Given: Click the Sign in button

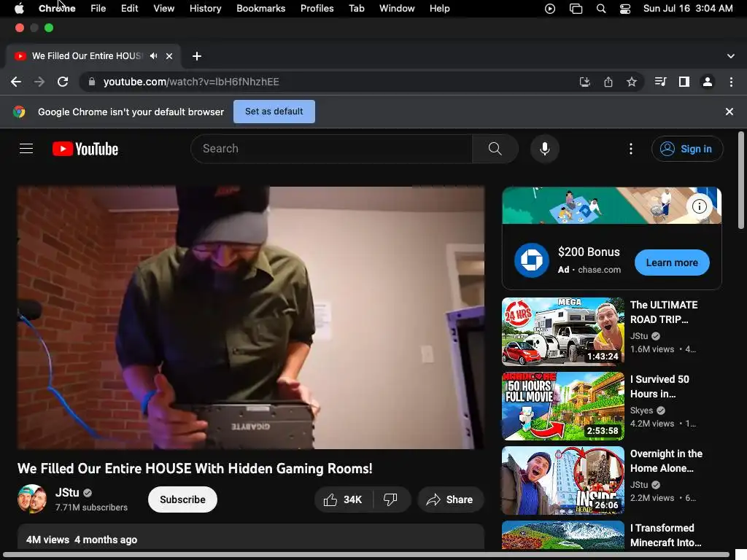Looking at the screenshot, I should click(687, 149).
